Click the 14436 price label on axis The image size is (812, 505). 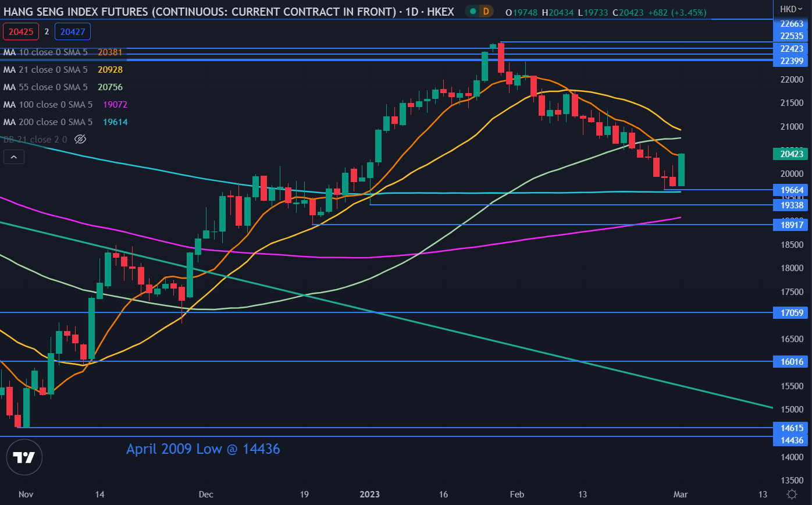click(792, 440)
